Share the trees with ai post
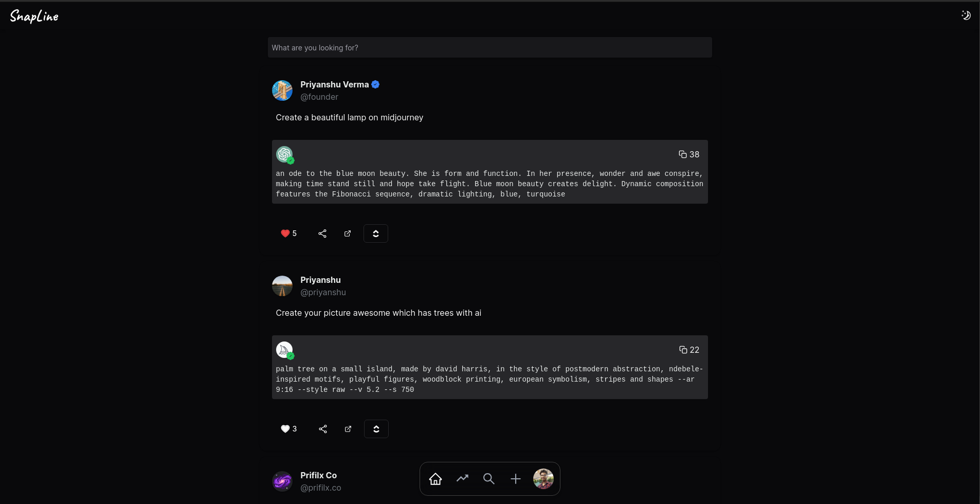 [x=323, y=429]
